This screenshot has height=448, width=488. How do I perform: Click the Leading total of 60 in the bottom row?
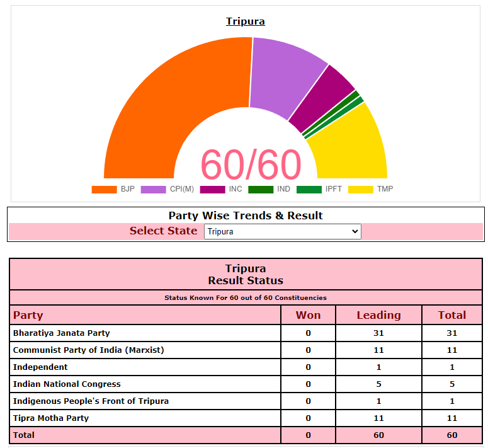[379, 435]
